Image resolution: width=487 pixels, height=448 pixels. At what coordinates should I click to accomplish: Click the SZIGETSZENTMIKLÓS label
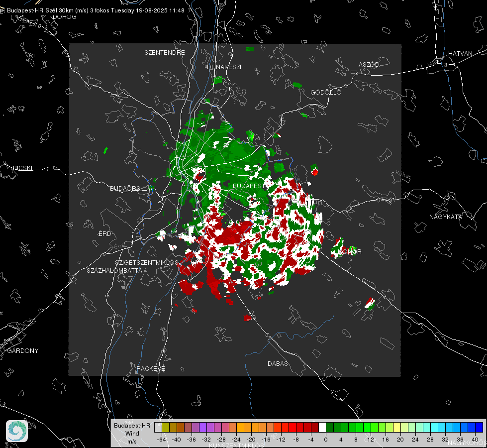147,262
